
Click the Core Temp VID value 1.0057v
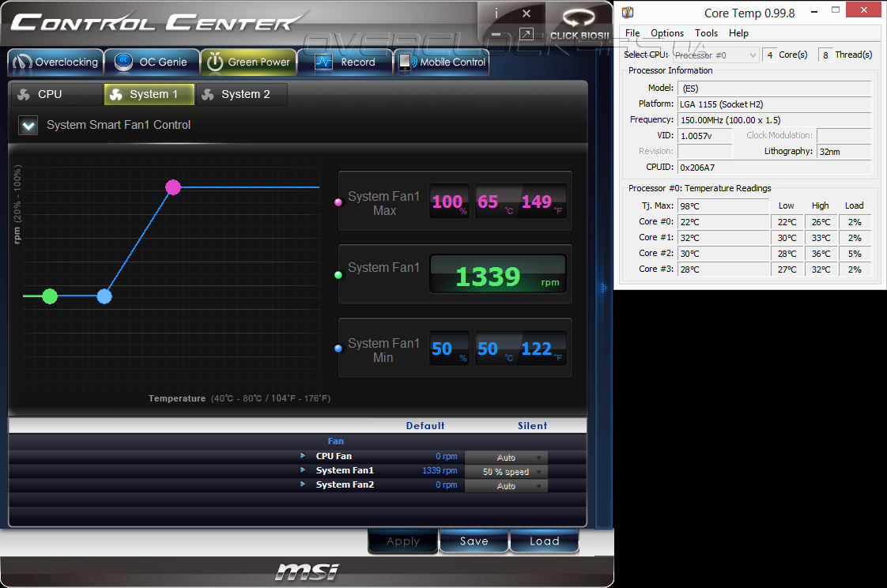pos(705,136)
